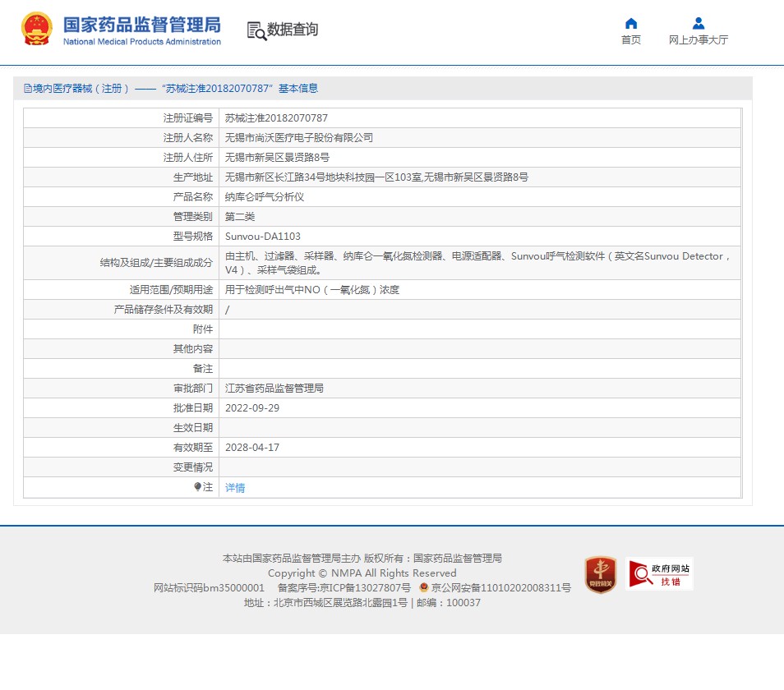Click the approval date 2022-09-29
The image size is (784, 690).
(252, 408)
